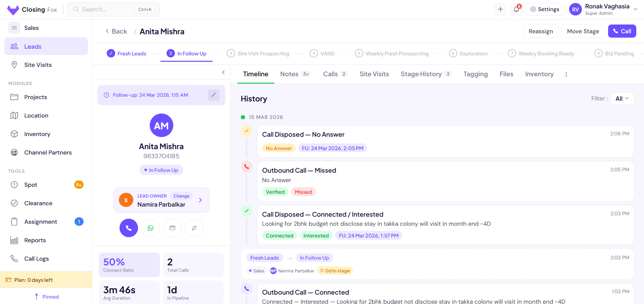The width and height of the screenshot is (644, 304).
Task: Open the History filter All dropdown
Action: coord(622,98)
